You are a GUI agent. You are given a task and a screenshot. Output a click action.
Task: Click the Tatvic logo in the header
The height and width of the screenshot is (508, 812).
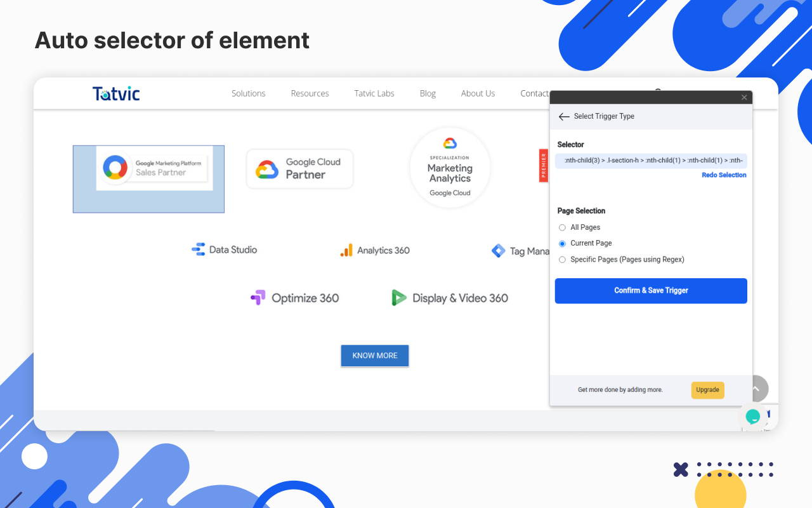pyautogui.click(x=116, y=93)
